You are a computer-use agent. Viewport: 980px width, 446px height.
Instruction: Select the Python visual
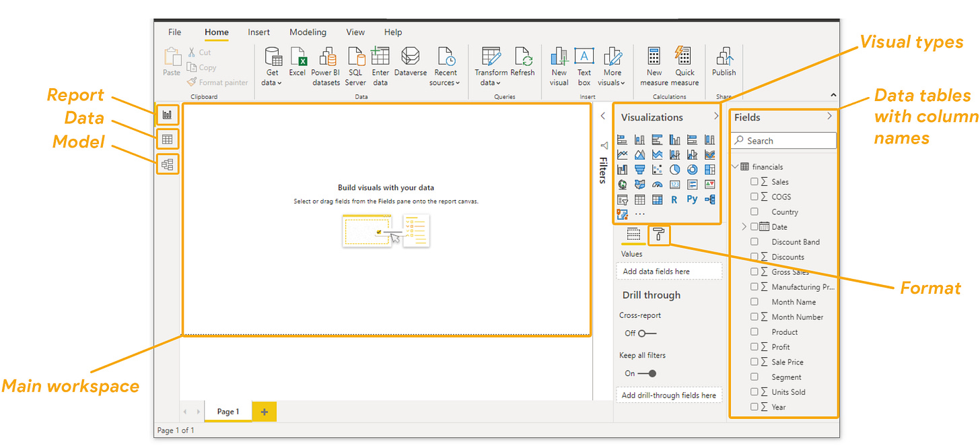692,199
